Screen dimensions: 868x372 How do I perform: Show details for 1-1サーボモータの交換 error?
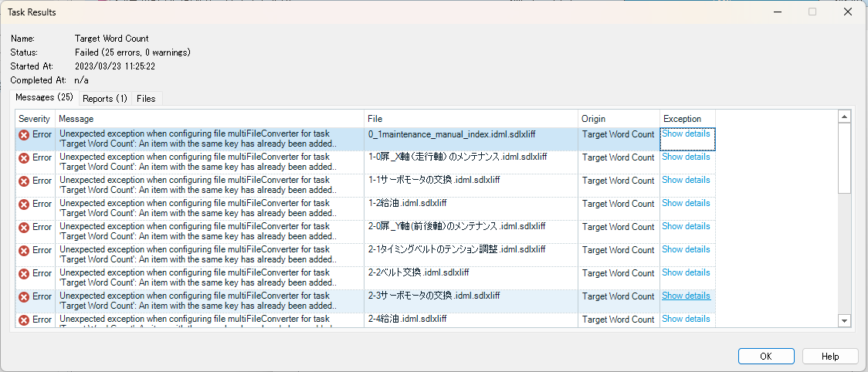[686, 180]
